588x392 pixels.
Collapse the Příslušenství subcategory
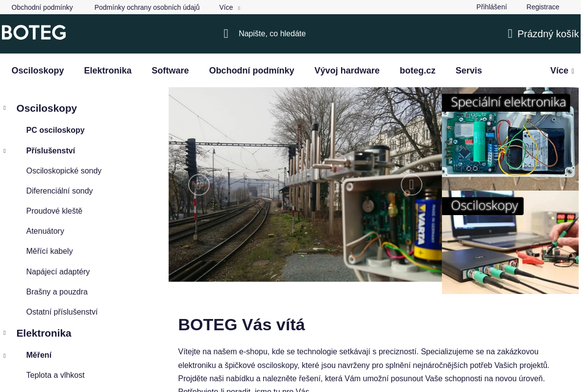click(x=4, y=150)
